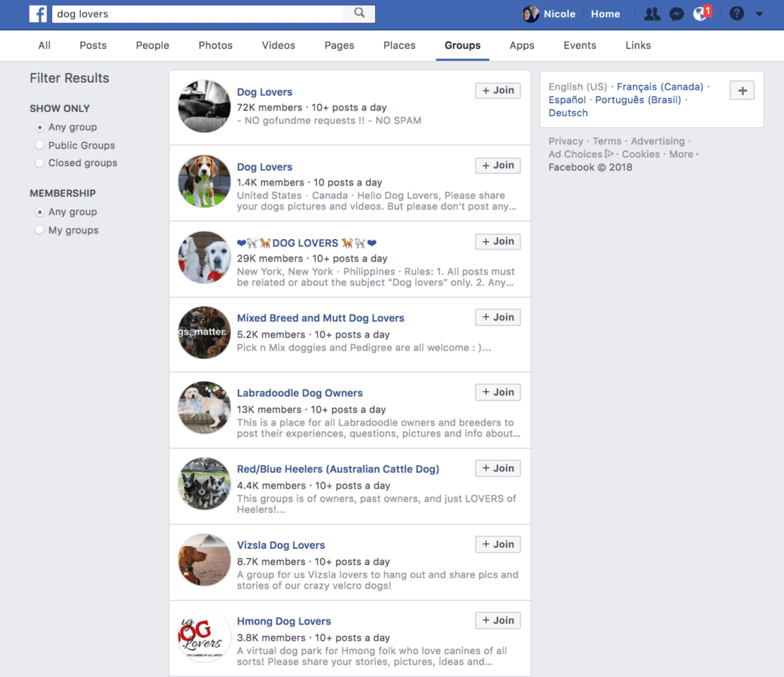The image size is (784, 677).
Task: Click the Vizsla group thumbnail
Action: point(204,559)
